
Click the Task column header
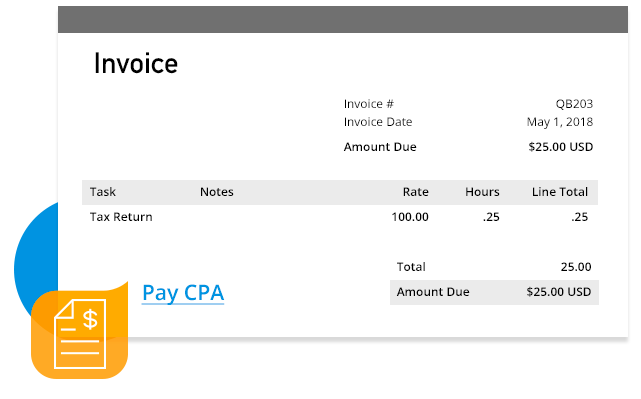103,192
